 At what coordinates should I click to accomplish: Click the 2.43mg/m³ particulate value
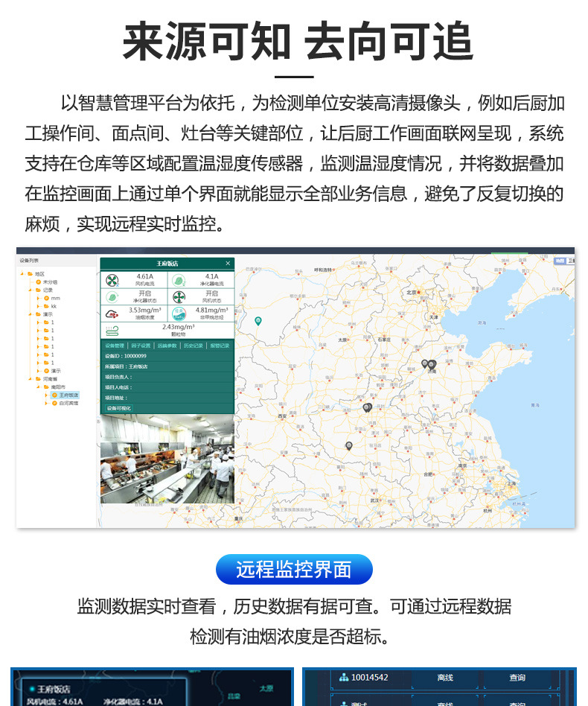click(x=178, y=327)
